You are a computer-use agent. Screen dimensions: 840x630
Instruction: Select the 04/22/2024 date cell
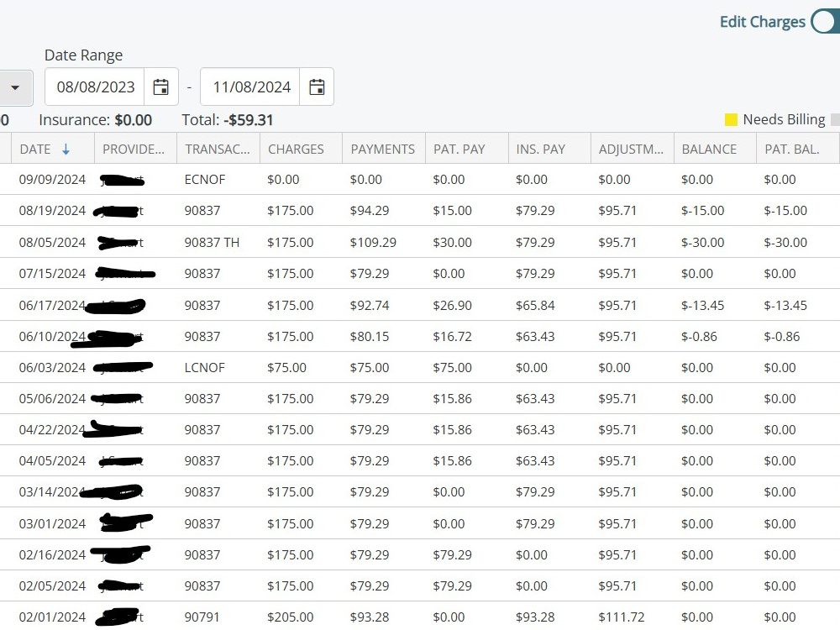(52, 429)
